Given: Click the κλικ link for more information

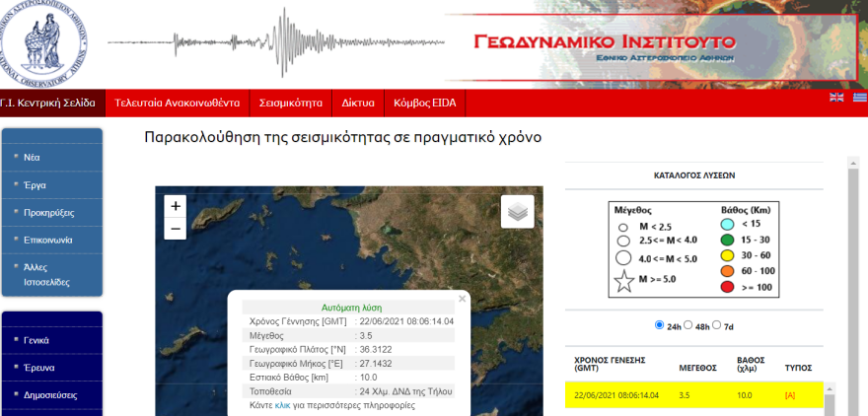Looking at the screenshot, I should (282, 405).
